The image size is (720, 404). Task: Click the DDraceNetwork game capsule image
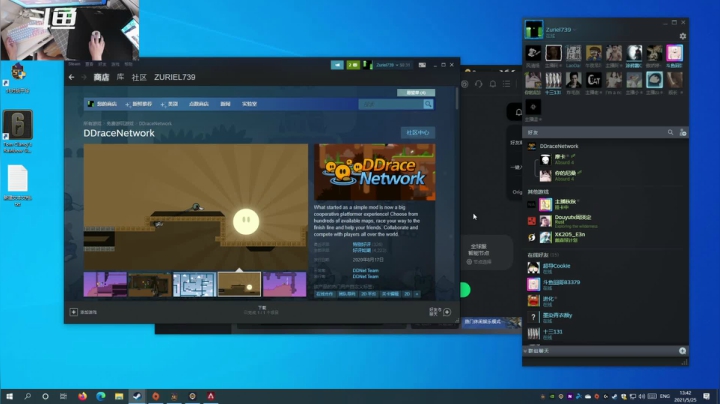point(375,172)
